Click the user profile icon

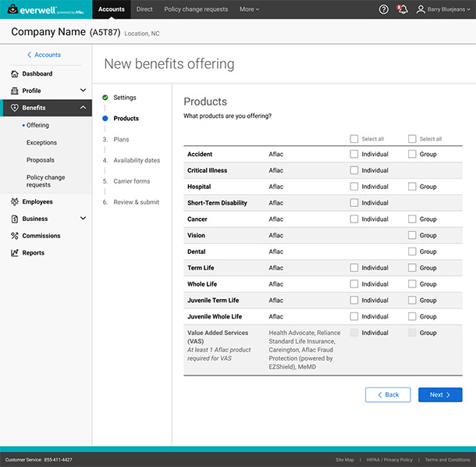[x=421, y=9]
